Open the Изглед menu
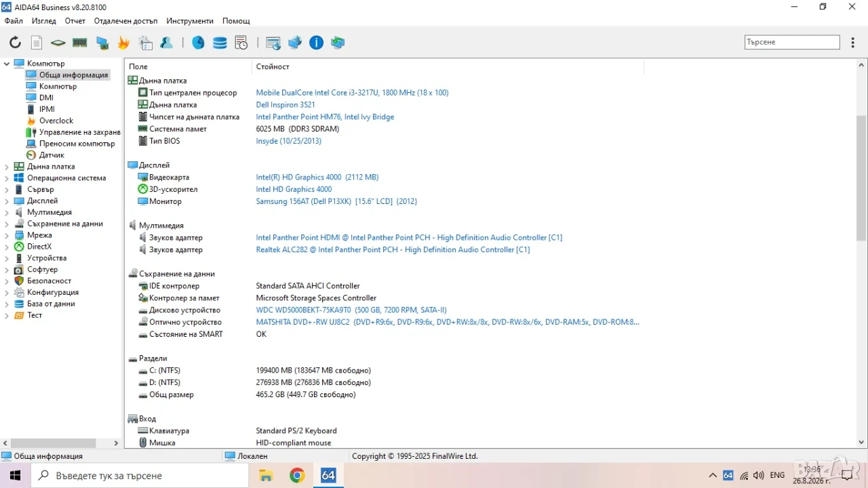This screenshot has height=488, width=868. coord(44,21)
